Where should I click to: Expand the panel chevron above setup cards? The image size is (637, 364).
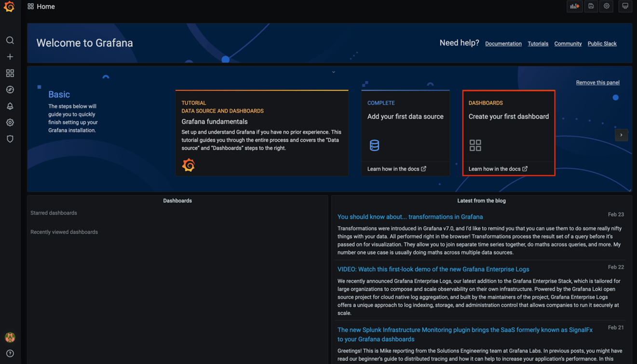tap(333, 72)
